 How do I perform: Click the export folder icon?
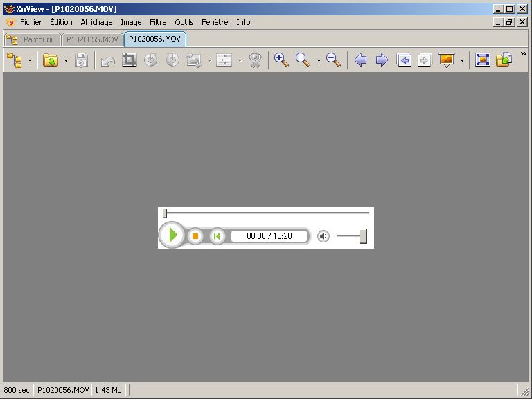(x=504, y=60)
